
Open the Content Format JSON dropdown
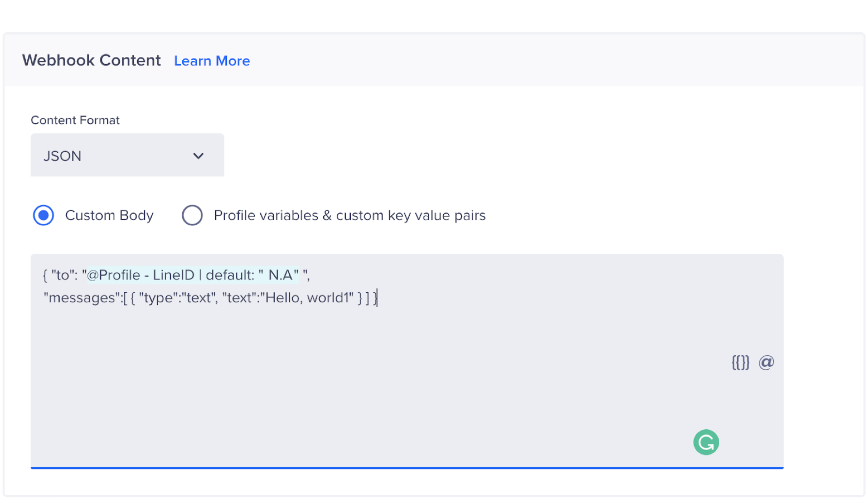click(127, 155)
